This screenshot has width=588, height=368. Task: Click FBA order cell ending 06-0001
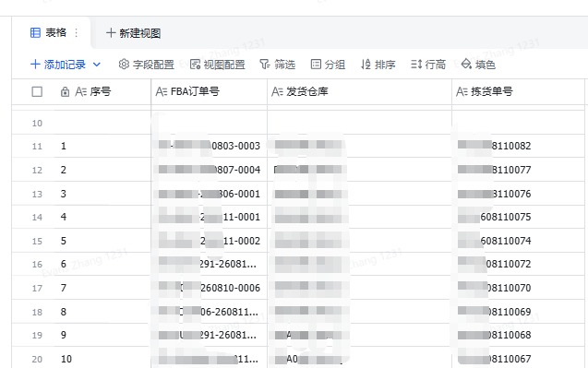[x=210, y=194]
